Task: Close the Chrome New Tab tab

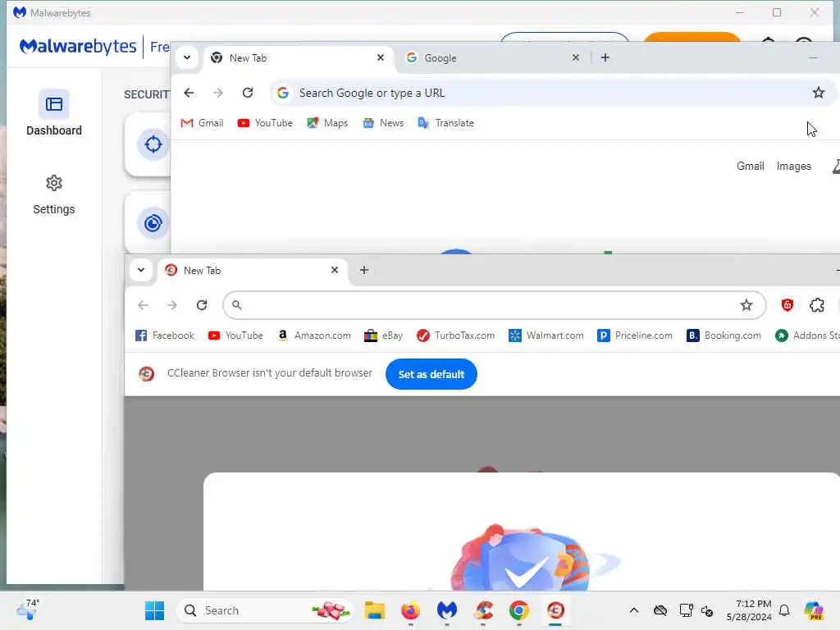Action: point(381,57)
